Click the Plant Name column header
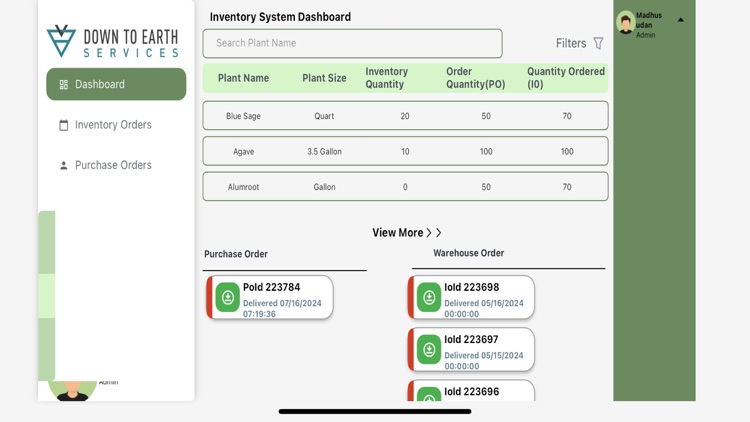Screen dimensions: 750x422 coord(243,78)
